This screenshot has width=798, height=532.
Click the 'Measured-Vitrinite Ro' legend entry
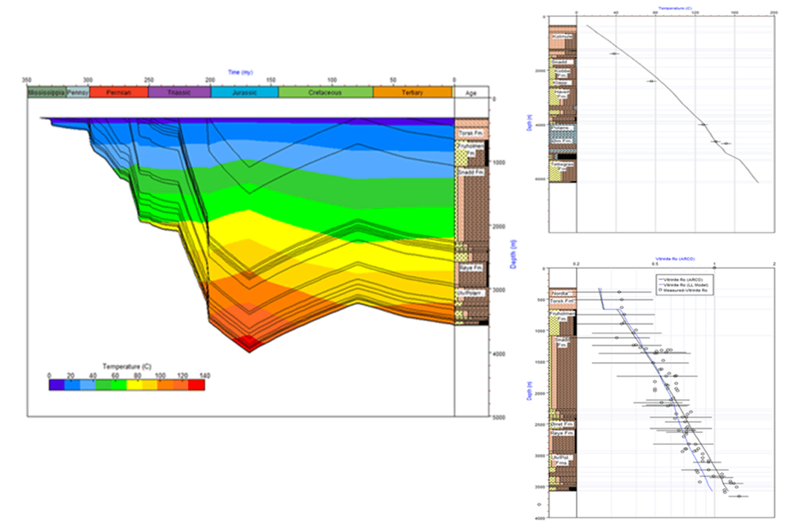[683, 289]
